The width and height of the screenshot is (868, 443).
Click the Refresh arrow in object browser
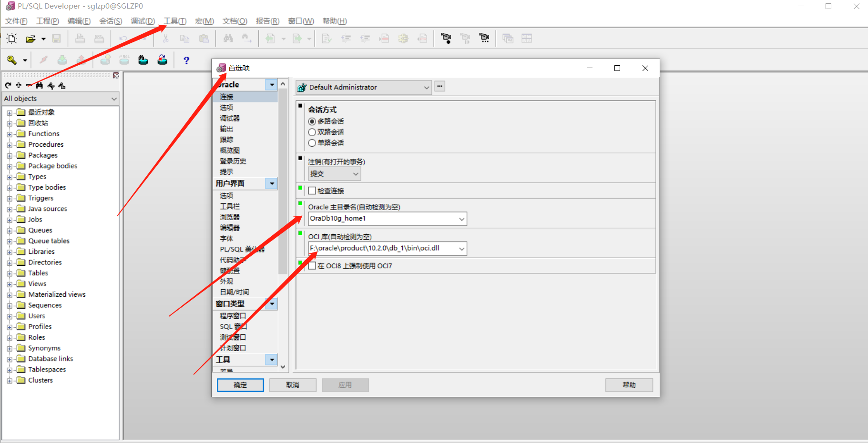pyautogui.click(x=8, y=85)
